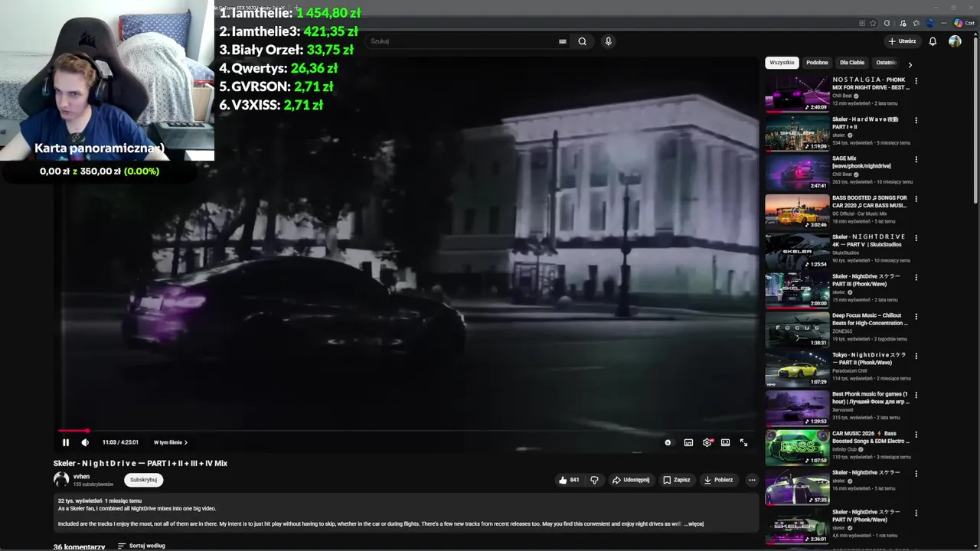Open Edge profile avatar in toolbar
Image resolution: width=980 pixels, height=551 pixels.
point(930,23)
